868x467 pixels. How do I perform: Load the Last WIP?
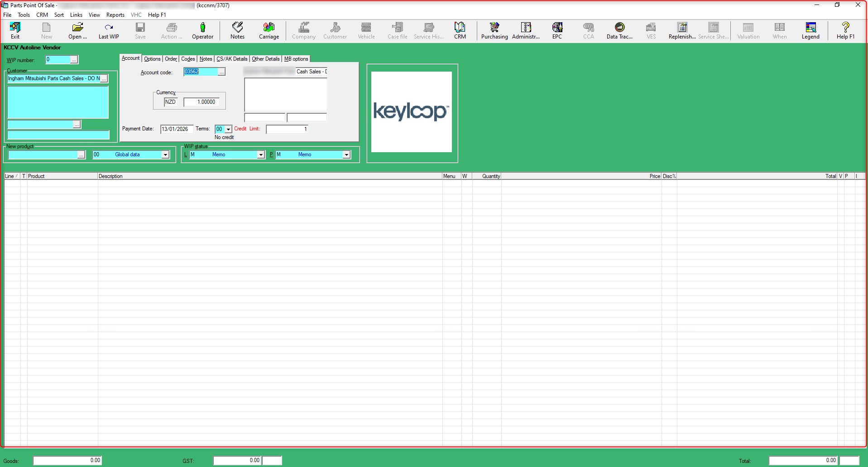109,31
